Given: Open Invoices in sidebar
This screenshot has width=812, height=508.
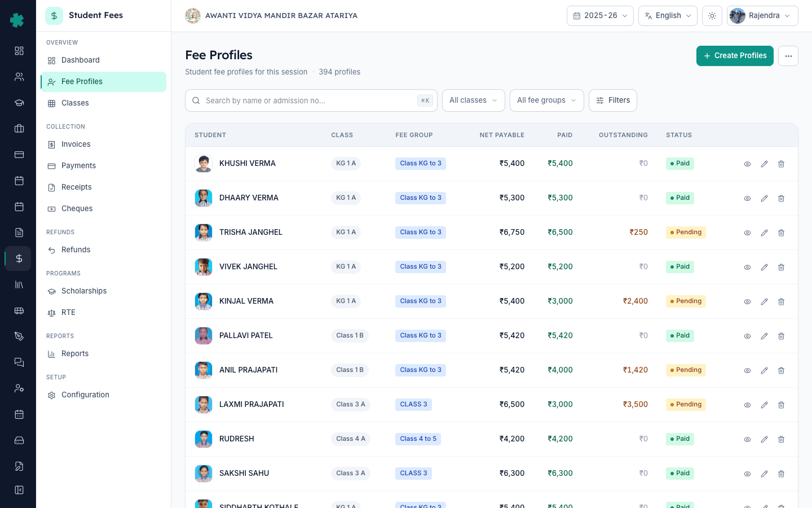Looking at the screenshot, I should point(103,144).
